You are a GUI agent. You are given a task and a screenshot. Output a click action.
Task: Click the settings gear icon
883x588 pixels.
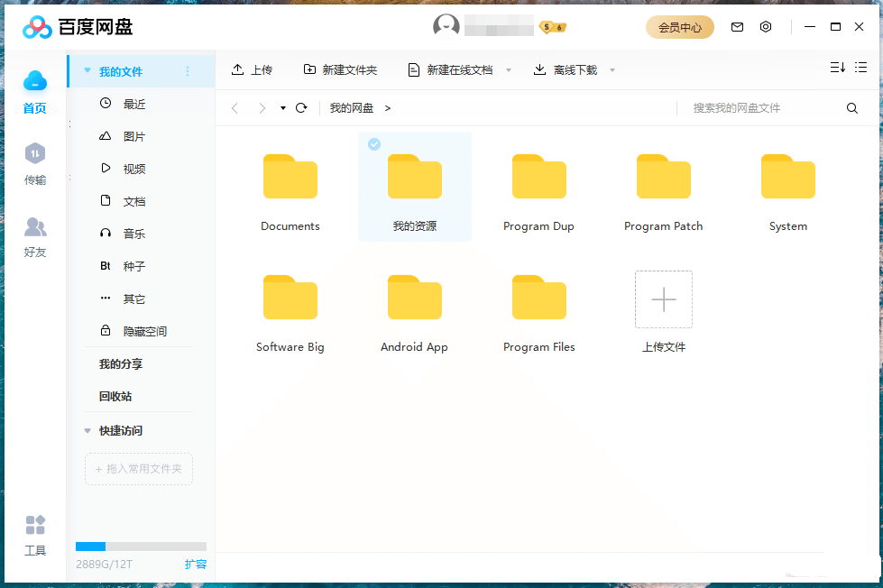tap(765, 27)
